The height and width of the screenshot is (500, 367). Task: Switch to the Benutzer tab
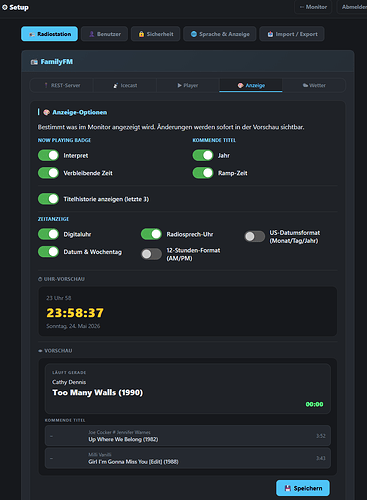[x=104, y=34]
